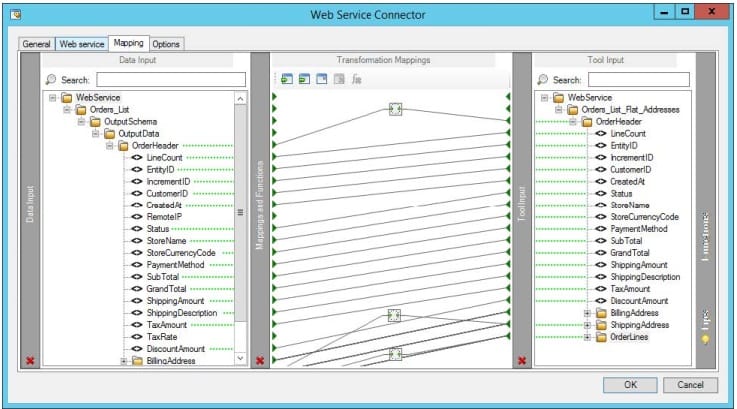Screen dimensions: 737x409
Task: Click the OutputSchema folder icon
Action: [x=95, y=122]
